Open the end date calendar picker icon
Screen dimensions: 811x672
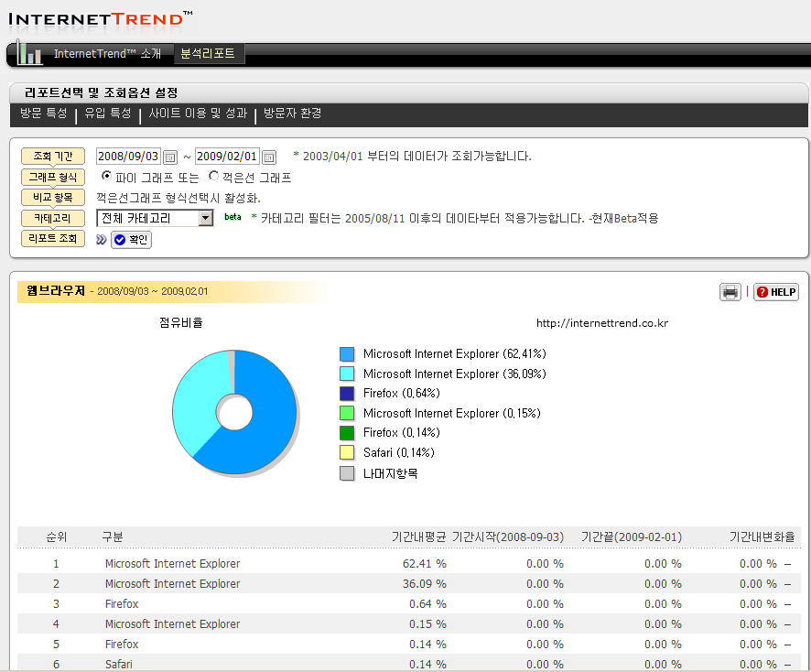[x=269, y=157]
